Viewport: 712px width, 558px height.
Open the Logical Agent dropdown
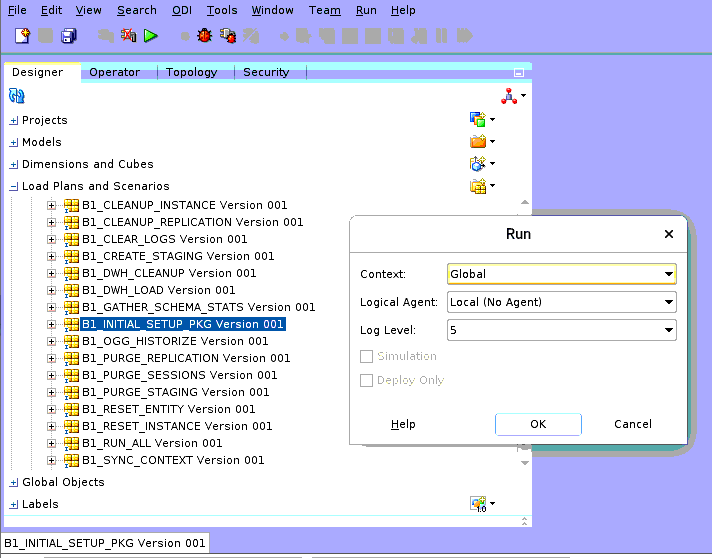pyautogui.click(x=562, y=302)
